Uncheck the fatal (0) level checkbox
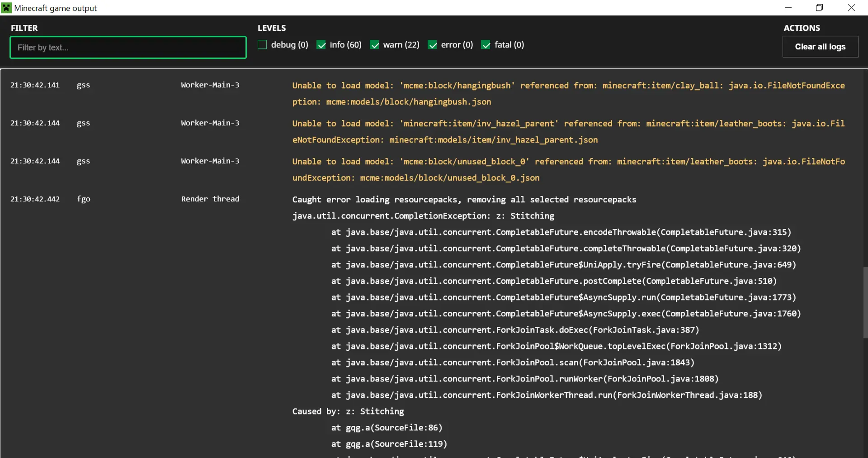This screenshot has width=868, height=458. click(486, 45)
